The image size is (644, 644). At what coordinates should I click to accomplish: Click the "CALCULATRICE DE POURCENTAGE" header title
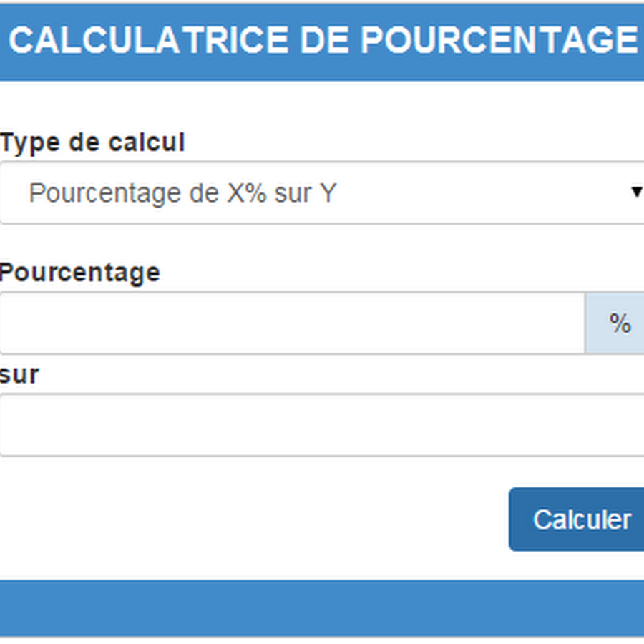322,42
